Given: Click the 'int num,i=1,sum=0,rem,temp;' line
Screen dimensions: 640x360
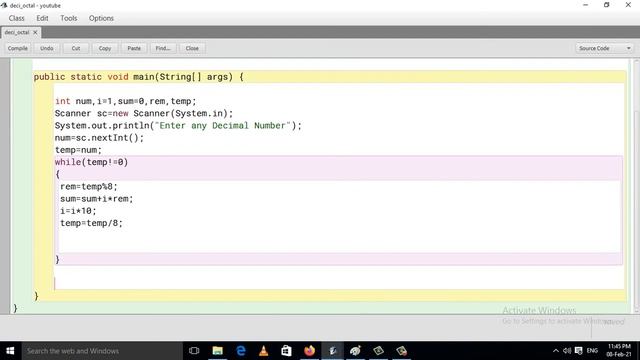Looking at the screenshot, I should pyautogui.click(x=125, y=101).
